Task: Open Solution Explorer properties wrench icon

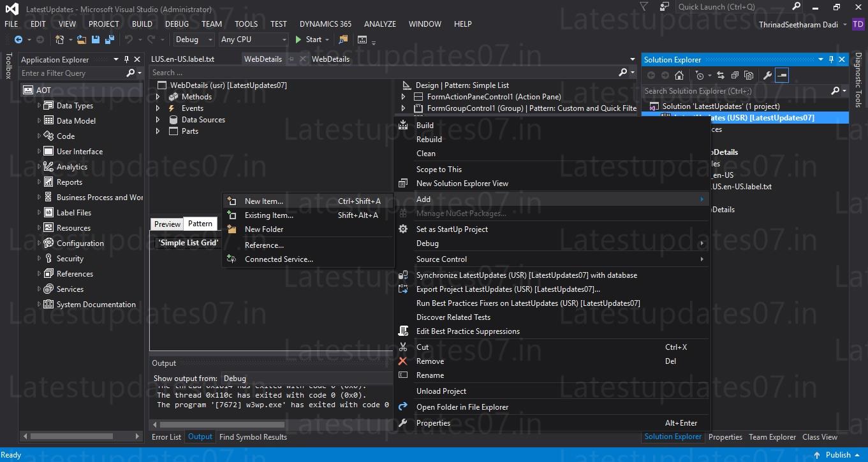Action: point(767,75)
